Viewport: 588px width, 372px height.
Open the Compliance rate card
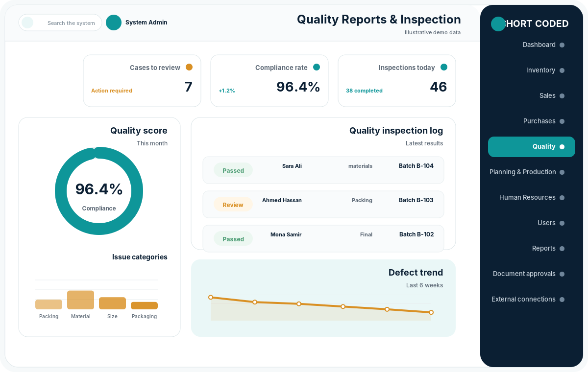click(x=269, y=81)
